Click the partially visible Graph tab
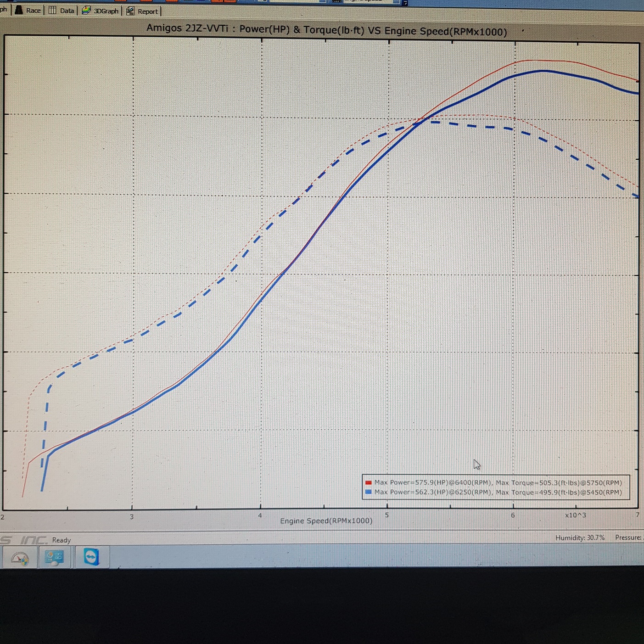Image resolution: width=644 pixels, height=644 pixels. coord(3,10)
